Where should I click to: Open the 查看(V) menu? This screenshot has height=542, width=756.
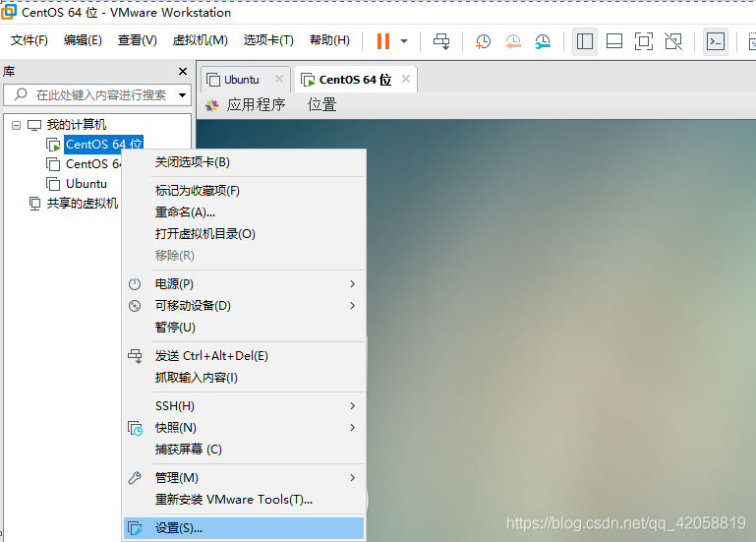coord(138,40)
